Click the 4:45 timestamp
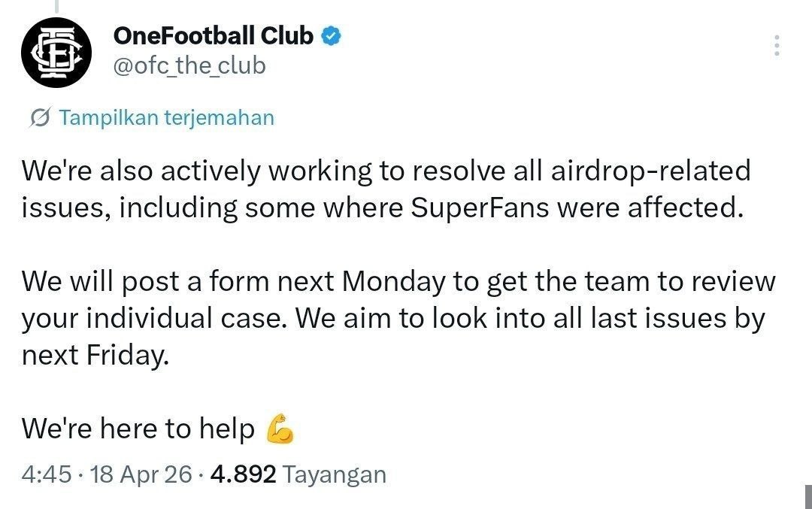The width and height of the screenshot is (812, 509). 47,474
